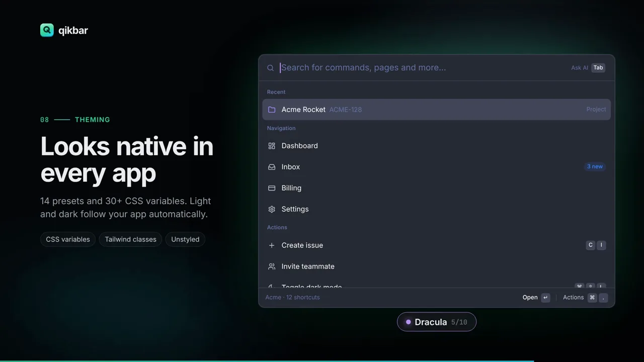Click the period key badge in footer
This screenshot has width=644, height=362.
click(603, 298)
